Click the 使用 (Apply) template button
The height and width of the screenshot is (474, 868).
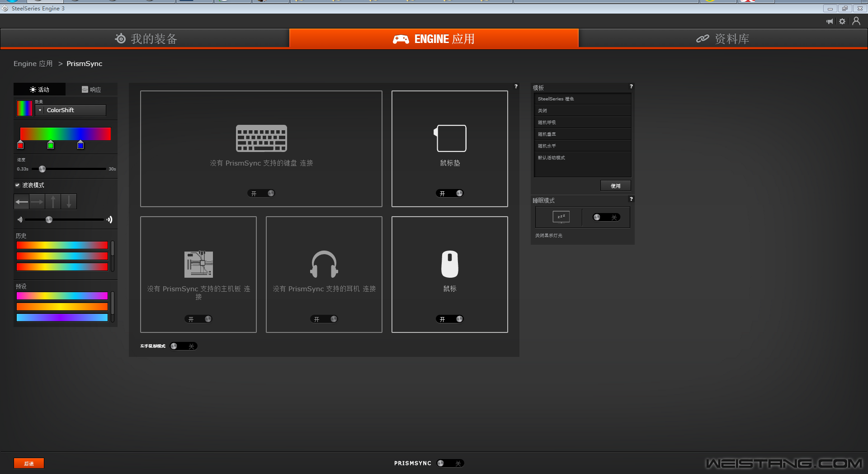[615, 186]
